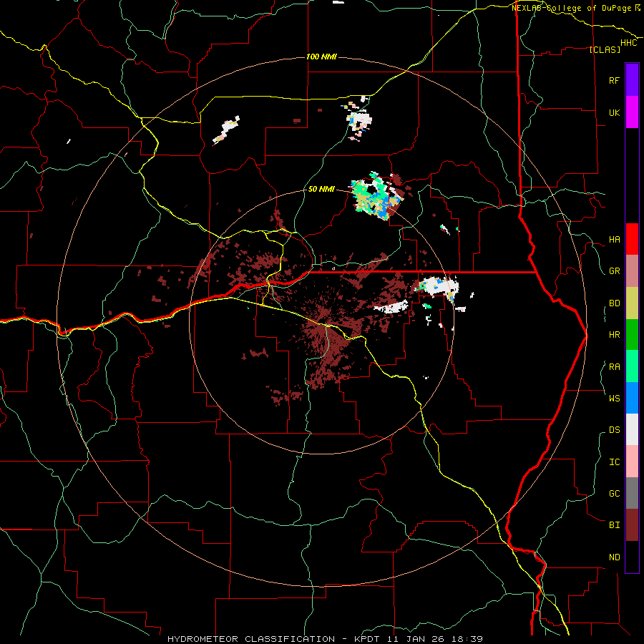
Task: Click the BD yellow legend swatch
Action: pos(632,303)
